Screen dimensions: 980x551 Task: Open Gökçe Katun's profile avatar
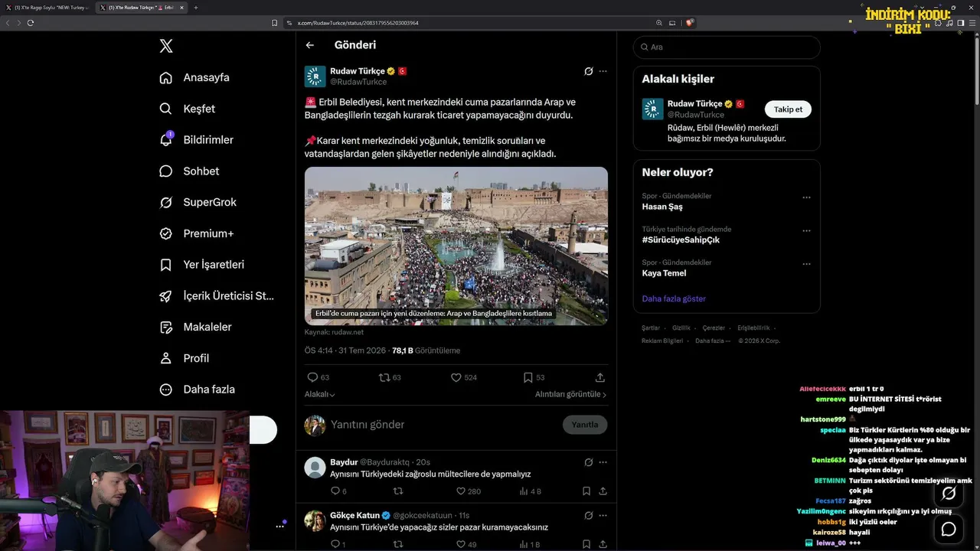coord(315,520)
